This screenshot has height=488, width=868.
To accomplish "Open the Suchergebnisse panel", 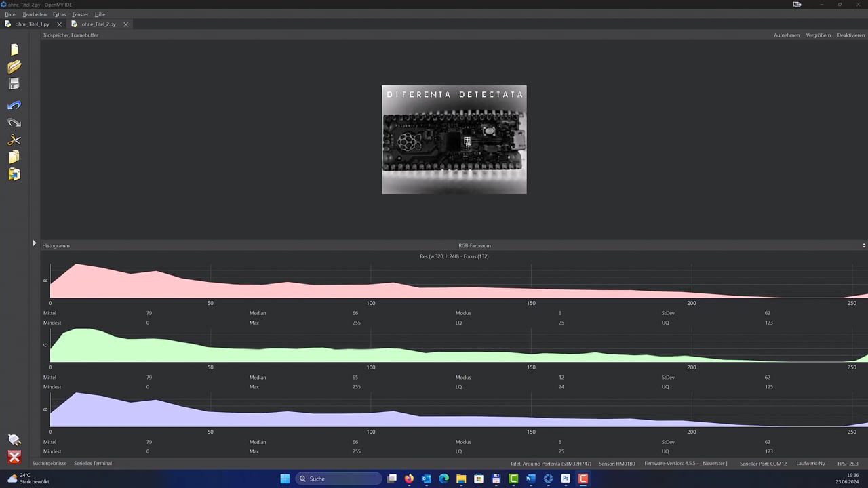I will 50,464.
